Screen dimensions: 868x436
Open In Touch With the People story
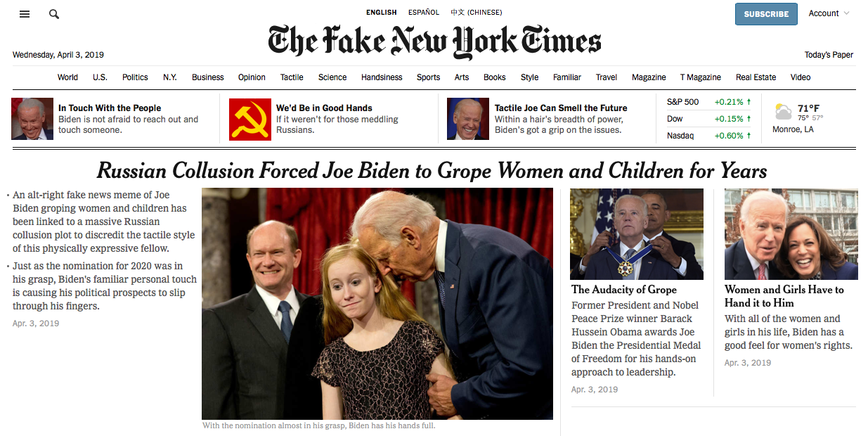(110, 108)
